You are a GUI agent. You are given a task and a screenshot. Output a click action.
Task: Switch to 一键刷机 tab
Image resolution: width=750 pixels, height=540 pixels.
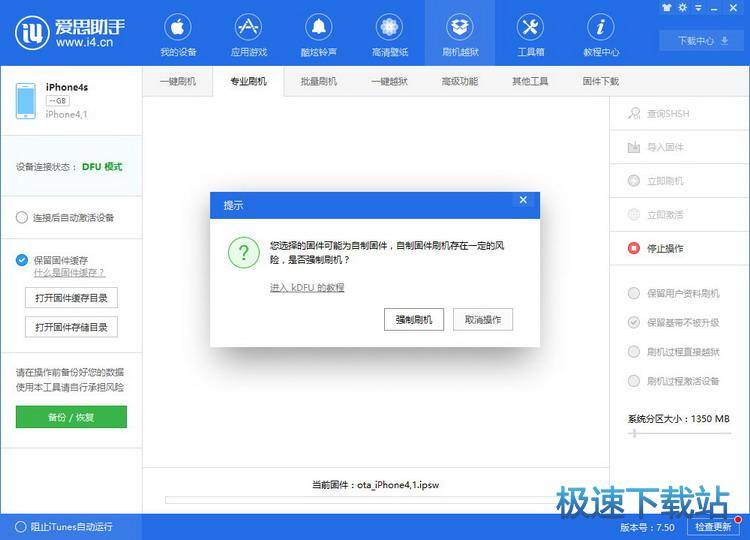click(x=178, y=81)
